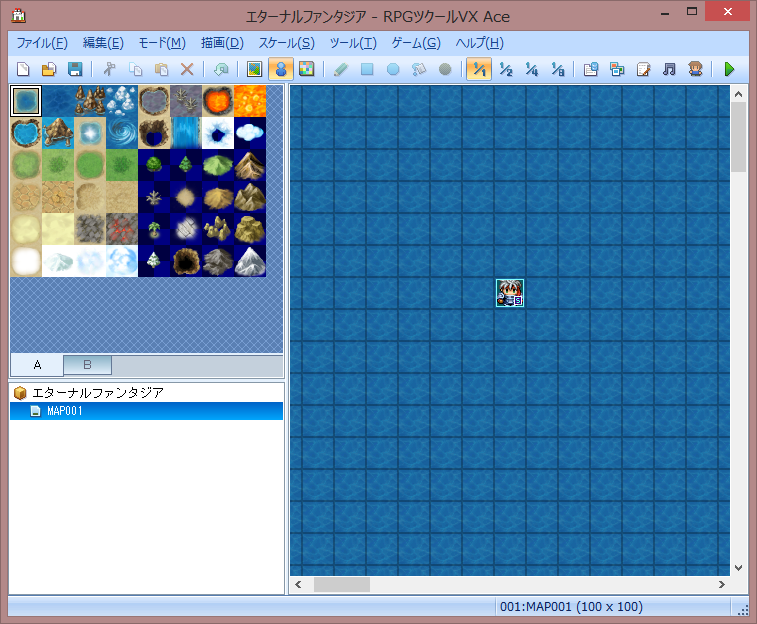Pick the lava pool tile
Screen dimensions: 757x624
(218, 101)
